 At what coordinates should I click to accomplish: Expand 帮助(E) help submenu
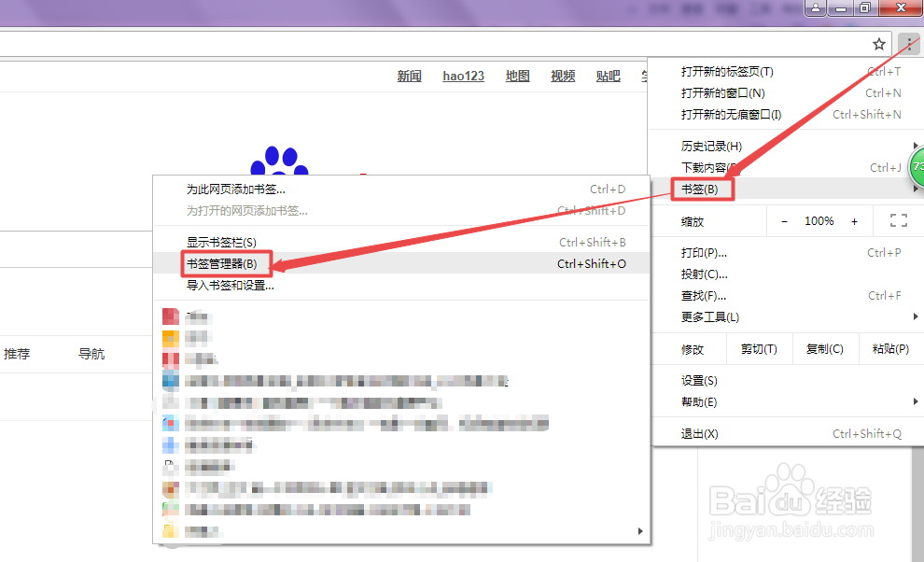coord(786,402)
